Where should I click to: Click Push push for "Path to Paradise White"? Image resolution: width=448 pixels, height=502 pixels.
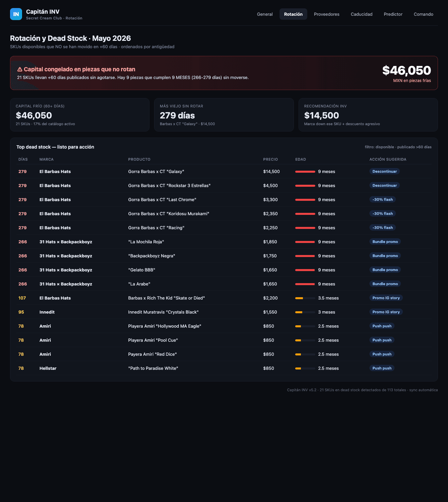point(382,368)
